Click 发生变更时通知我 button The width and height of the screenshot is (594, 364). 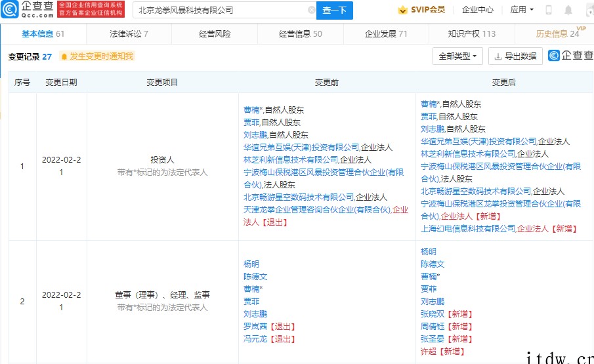pos(97,56)
